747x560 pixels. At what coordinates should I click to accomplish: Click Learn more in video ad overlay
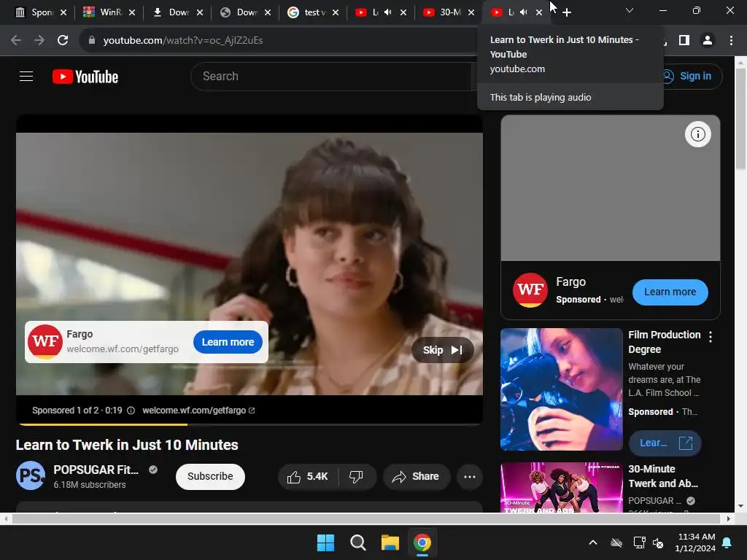click(x=228, y=342)
